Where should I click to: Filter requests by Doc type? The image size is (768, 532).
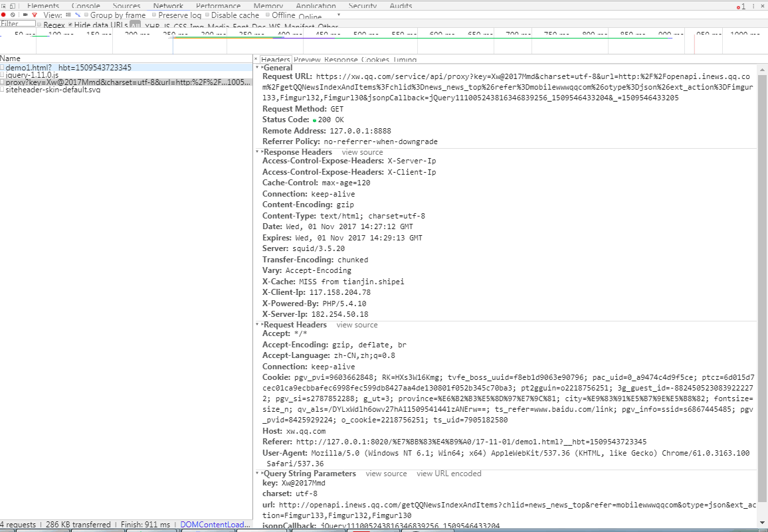258,25
